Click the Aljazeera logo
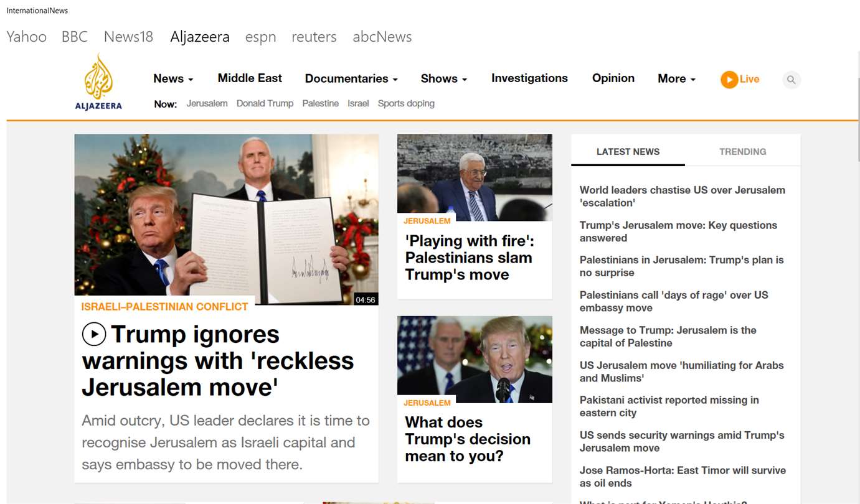This screenshot has height=504, width=860. pyautogui.click(x=98, y=82)
